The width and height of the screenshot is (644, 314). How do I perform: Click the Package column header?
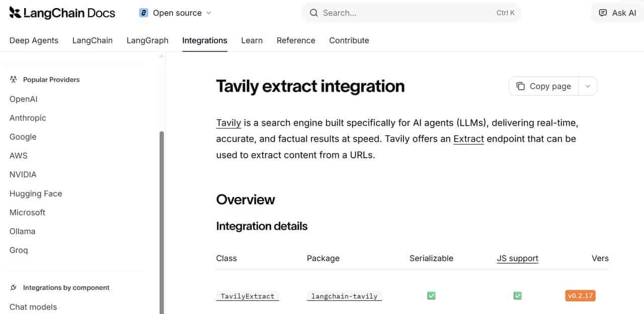(323, 258)
